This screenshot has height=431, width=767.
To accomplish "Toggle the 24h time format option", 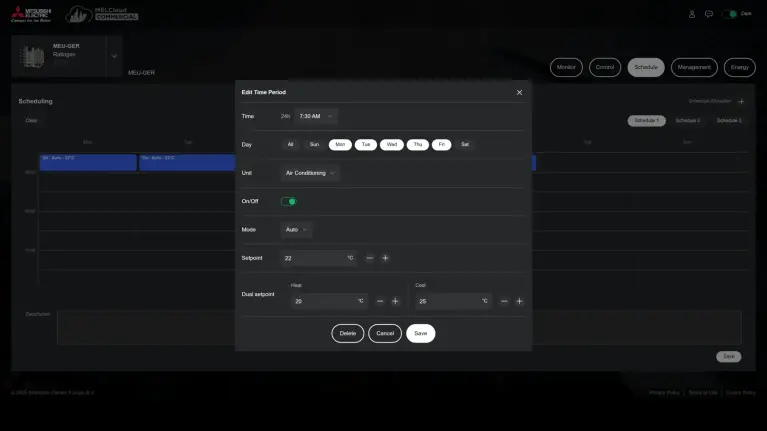I will [285, 116].
